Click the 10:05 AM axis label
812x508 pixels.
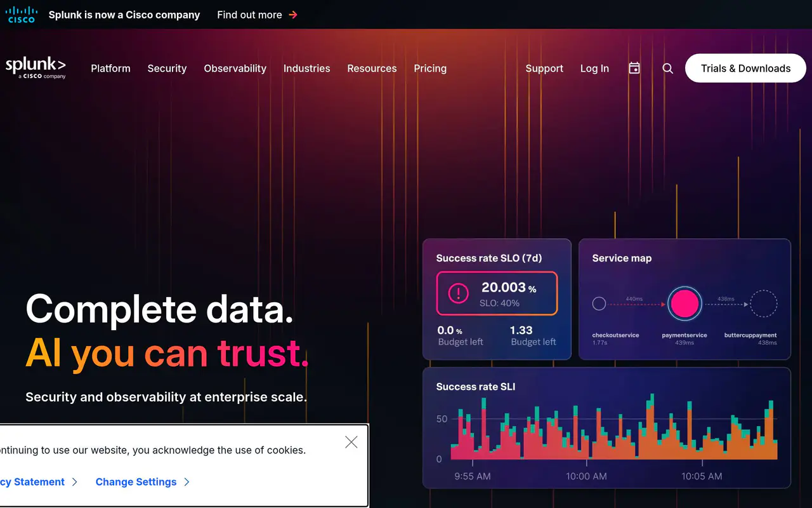click(702, 476)
